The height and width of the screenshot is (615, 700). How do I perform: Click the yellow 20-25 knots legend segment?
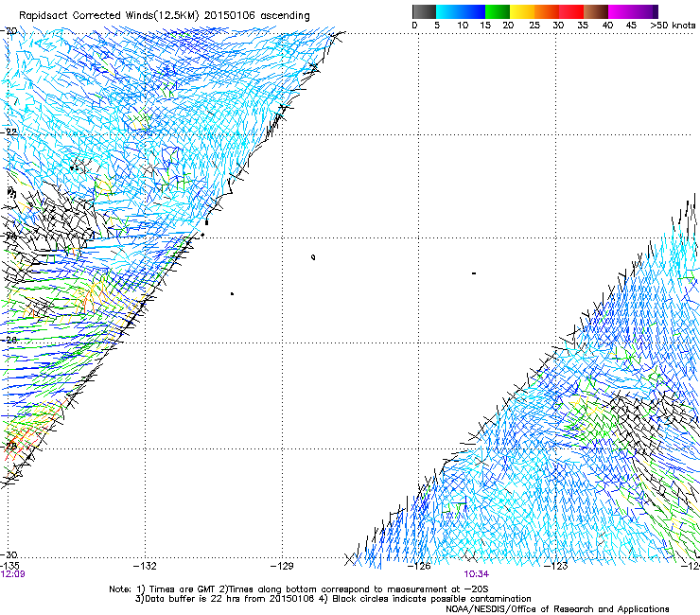click(522, 11)
